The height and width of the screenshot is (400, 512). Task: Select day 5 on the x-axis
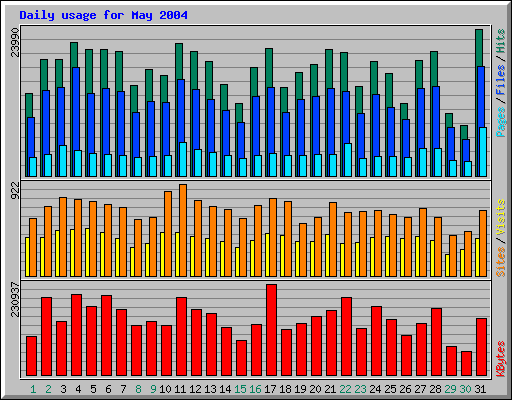pyautogui.click(x=93, y=389)
